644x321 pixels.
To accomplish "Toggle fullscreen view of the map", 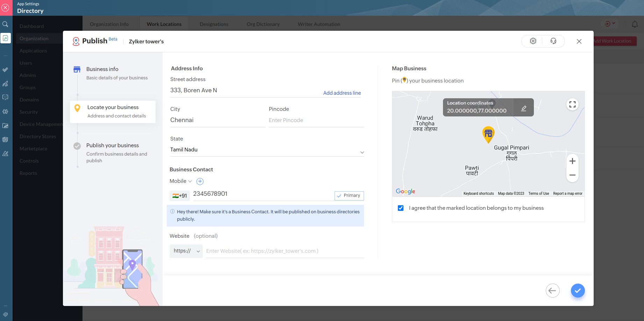I will pyautogui.click(x=572, y=105).
